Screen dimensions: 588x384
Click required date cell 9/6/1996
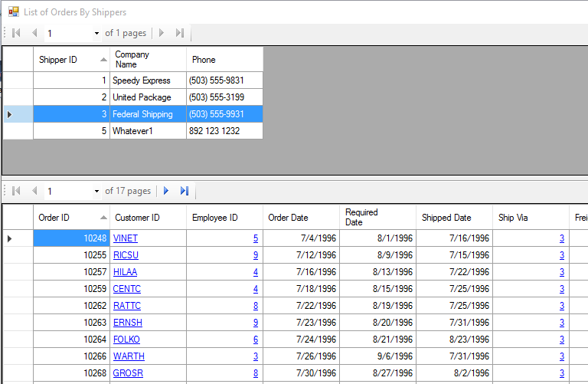(377, 356)
